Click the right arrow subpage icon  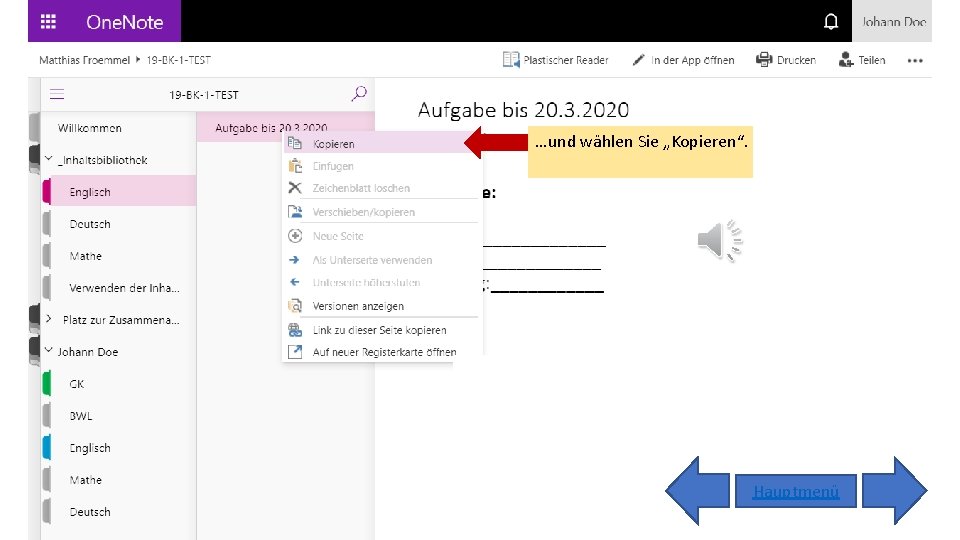tap(294, 260)
